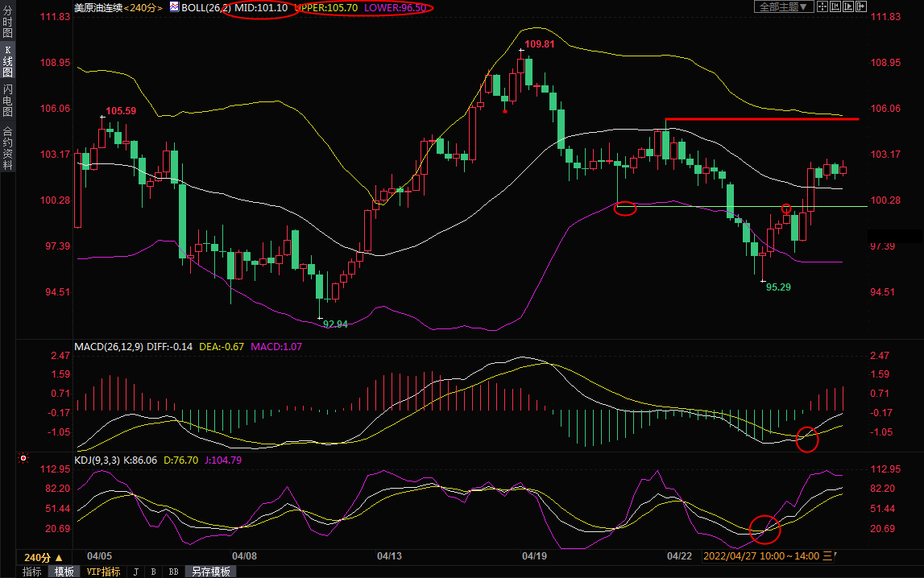Viewport: 924px width, 578px height.
Task: Open the 合约资料 side tab
Action: coord(7,148)
